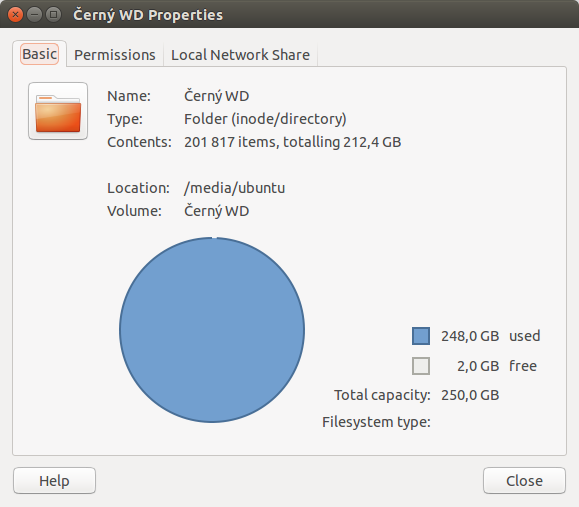The height and width of the screenshot is (507, 579).
Task: Click the Help button
Action: click(54, 480)
